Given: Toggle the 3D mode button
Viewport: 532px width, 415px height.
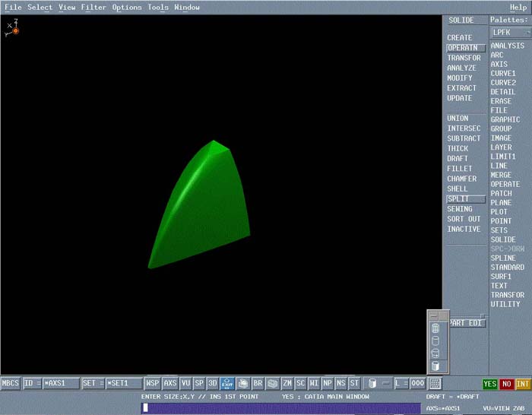Looking at the screenshot, I should pyautogui.click(x=213, y=384).
